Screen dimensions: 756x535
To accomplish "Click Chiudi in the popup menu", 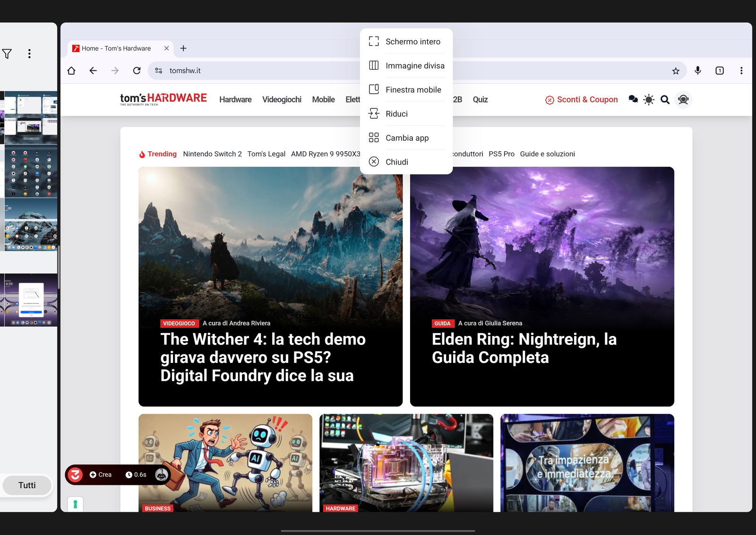I will [x=406, y=162].
